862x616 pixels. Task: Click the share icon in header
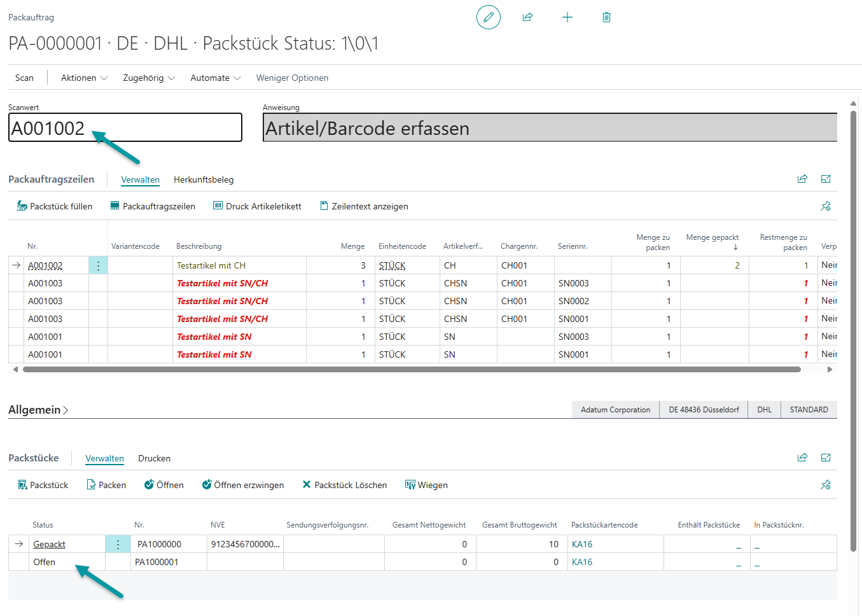point(527,17)
